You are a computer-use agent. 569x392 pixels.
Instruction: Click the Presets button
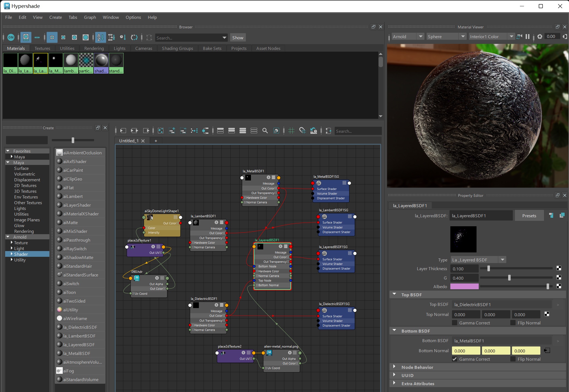(x=529, y=216)
